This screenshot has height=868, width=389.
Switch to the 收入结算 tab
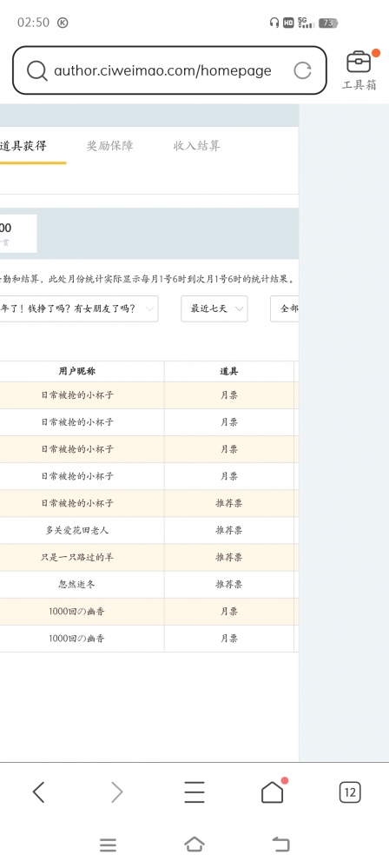coord(196,146)
